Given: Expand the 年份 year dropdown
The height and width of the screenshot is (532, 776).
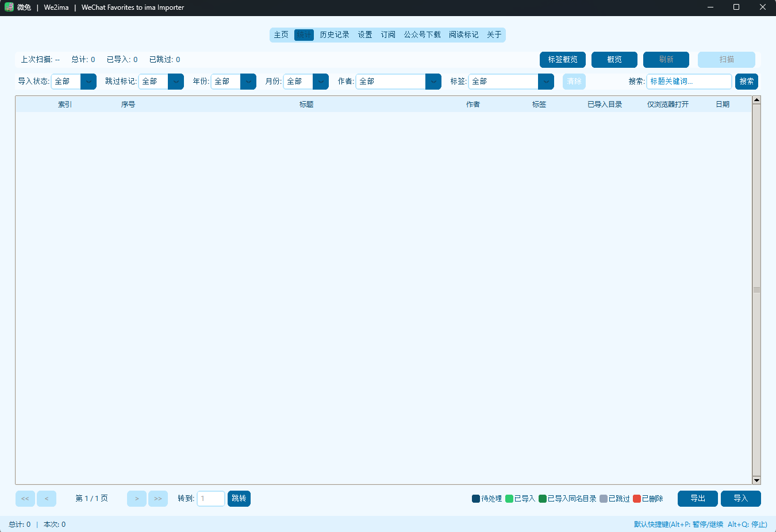Looking at the screenshot, I should 233,82.
